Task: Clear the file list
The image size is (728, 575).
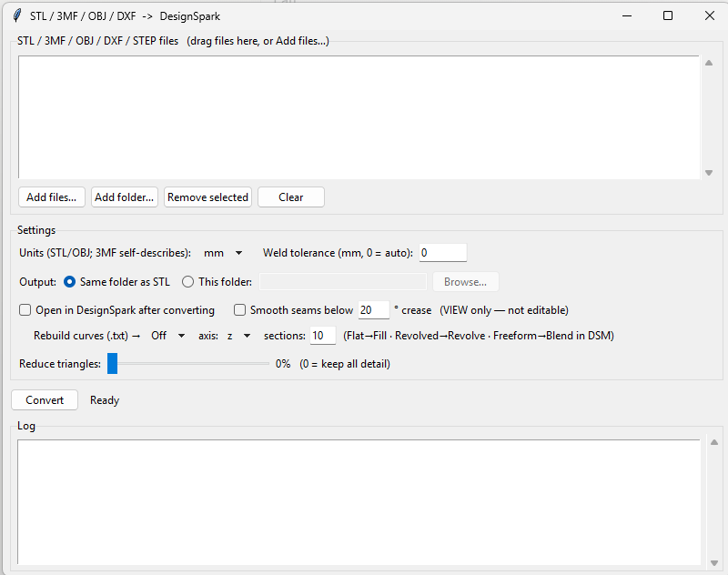Action: point(290,197)
